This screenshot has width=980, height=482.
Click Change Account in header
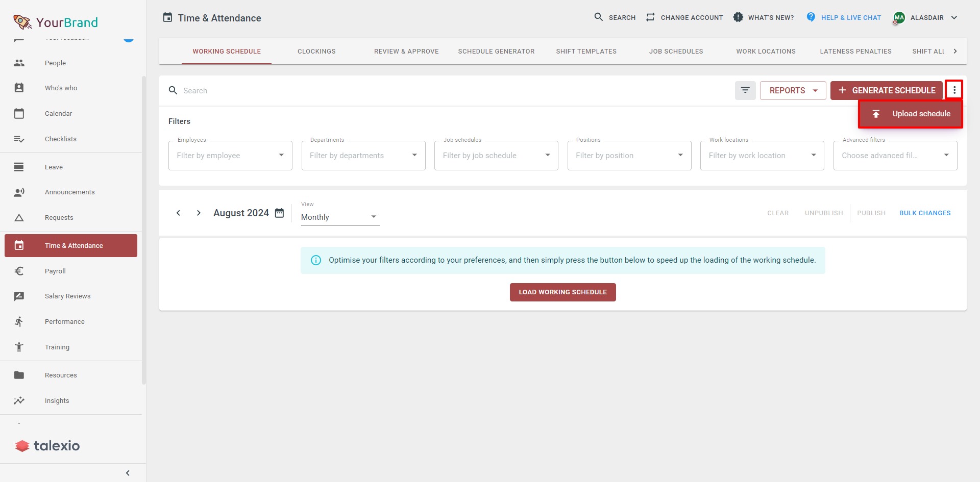(684, 17)
